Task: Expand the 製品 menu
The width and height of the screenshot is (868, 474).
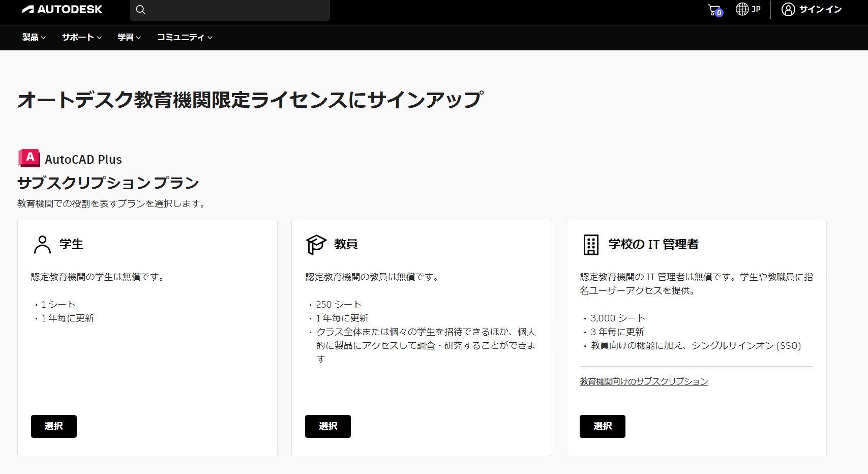Action: tap(34, 37)
